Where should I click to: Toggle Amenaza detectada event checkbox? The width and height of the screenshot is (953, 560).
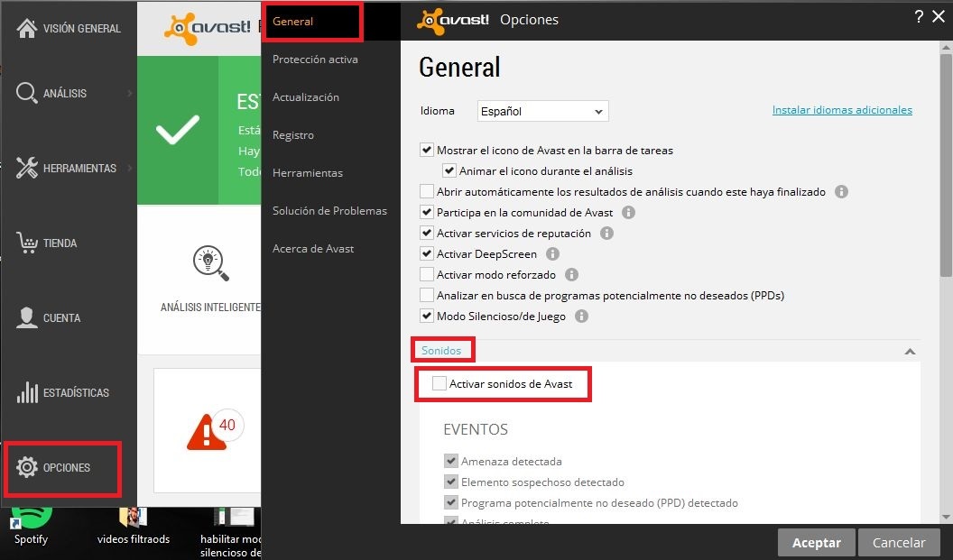coord(451,461)
